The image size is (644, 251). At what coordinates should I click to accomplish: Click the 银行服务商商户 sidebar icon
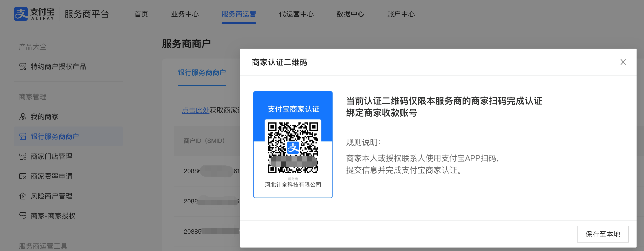coord(23,136)
